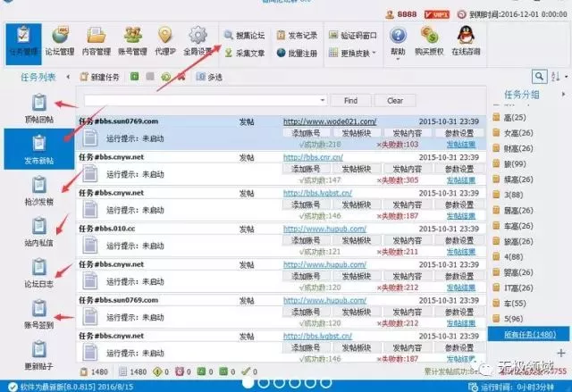Select the 5(96) task group
This screenshot has width=572, height=392.
pyautogui.click(x=509, y=319)
